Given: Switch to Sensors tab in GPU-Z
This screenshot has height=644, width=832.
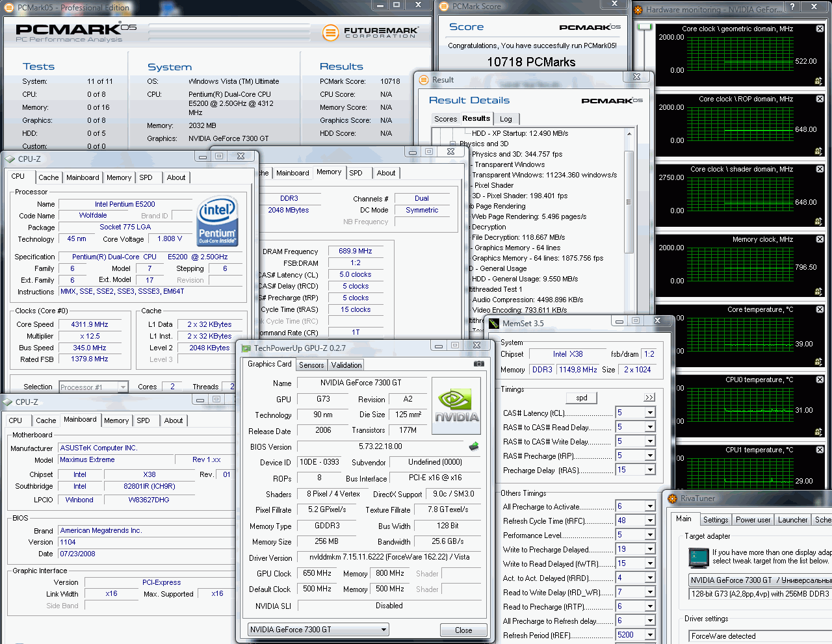Looking at the screenshot, I should [x=311, y=365].
